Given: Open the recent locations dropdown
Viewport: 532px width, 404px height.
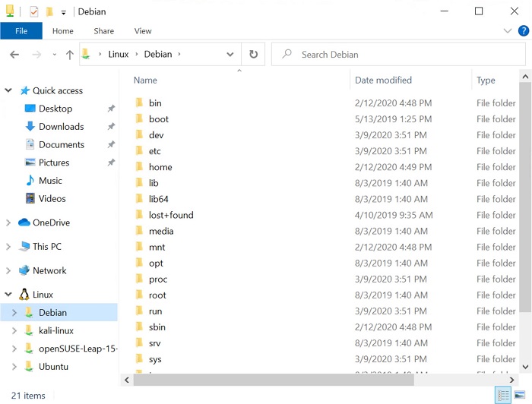Looking at the screenshot, I should [x=54, y=54].
